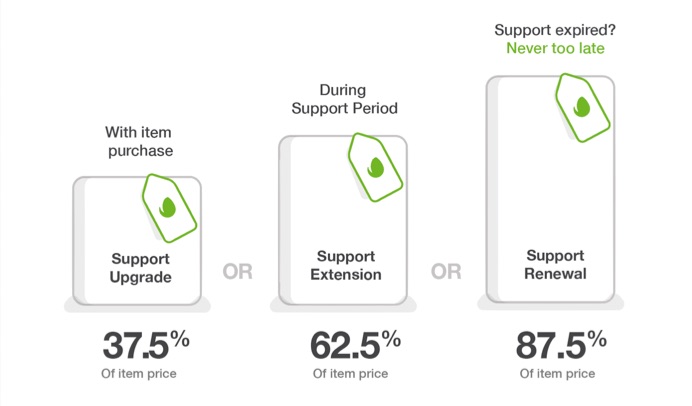Click the price tag icon on Support Extension
This screenshot has height=406, width=692.
(376, 167)
